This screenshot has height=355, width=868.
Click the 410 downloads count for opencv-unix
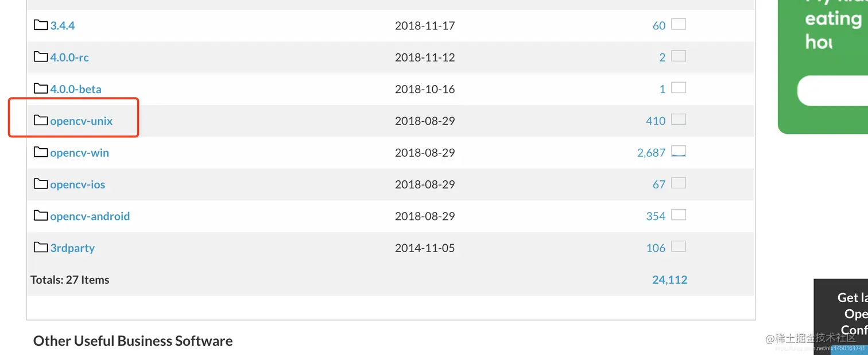pos(656,121)
